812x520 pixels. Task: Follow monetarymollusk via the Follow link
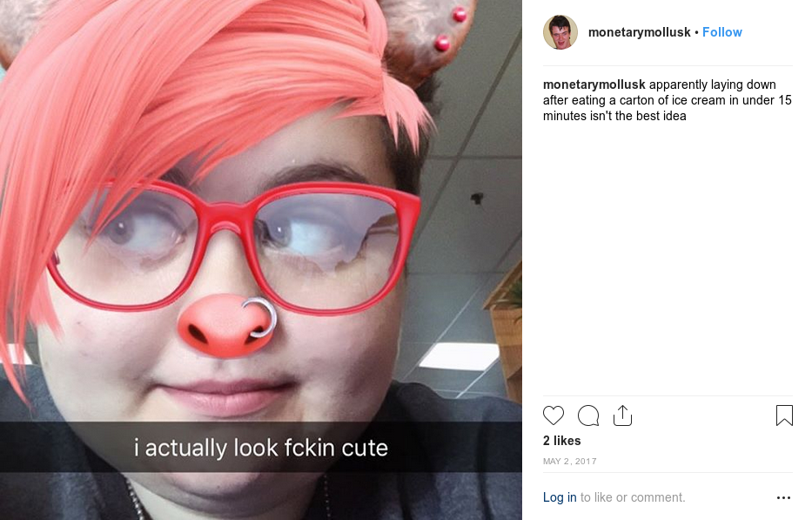[721, 32]
